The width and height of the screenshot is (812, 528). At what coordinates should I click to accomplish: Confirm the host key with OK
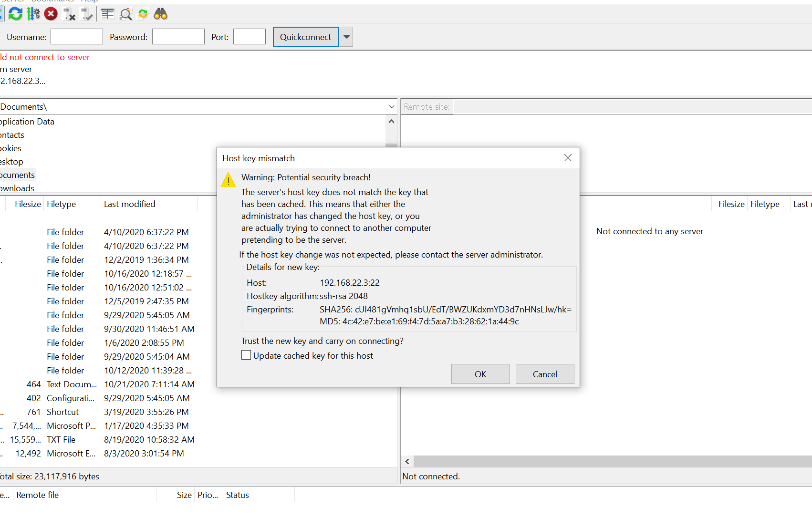pyautogui.click(x=480, y=374)
